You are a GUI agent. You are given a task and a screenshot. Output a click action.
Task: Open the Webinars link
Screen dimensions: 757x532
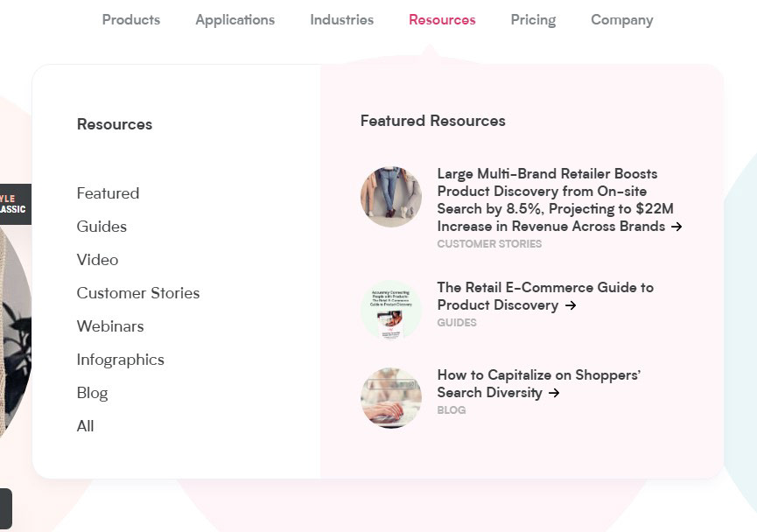point(110,326)
